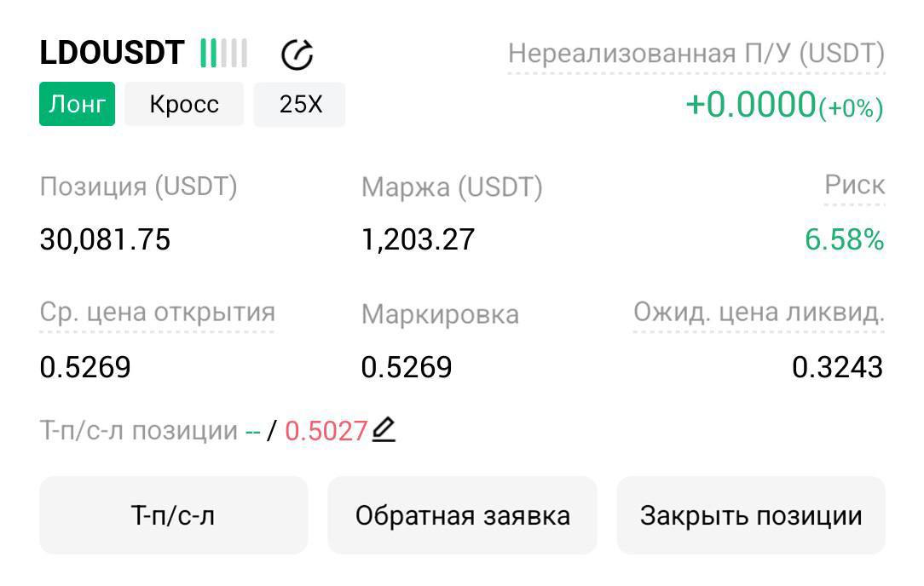Click the Кросс margin mode button

pos(184,104)
